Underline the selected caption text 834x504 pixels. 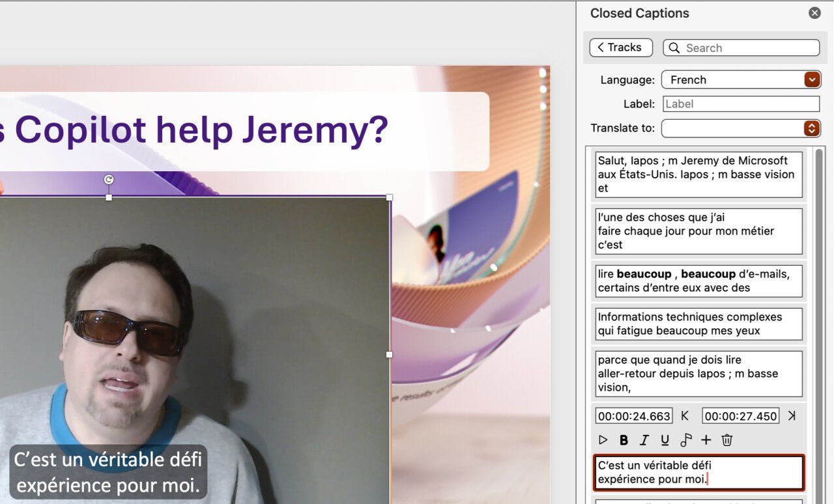pos(665,440)
